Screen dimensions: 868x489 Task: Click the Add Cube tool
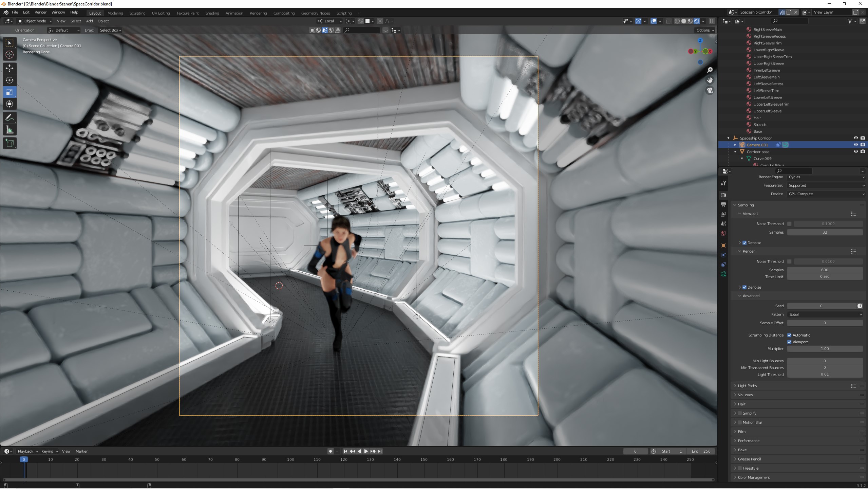[x=10, y=143]
